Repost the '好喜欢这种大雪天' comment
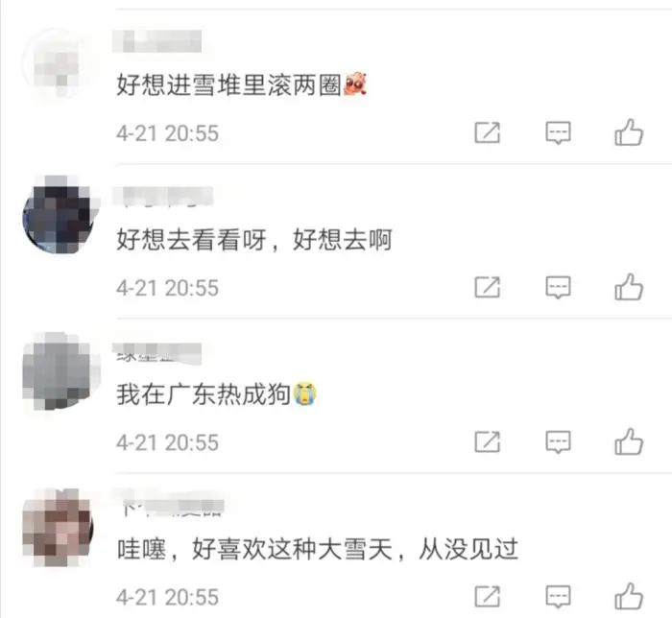Viewport: 672px width, 618px height. [488, 597]
